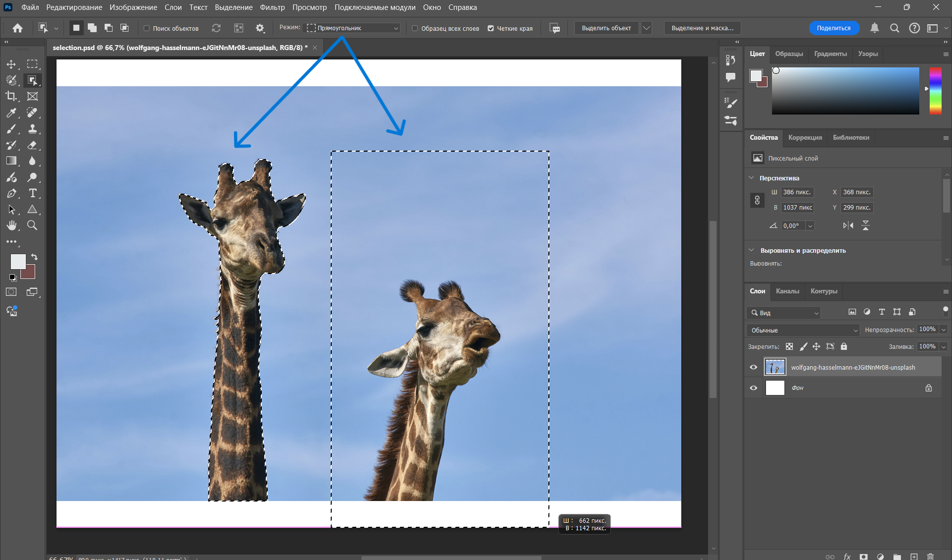This screenshot has width=952, height=560.
Task: Open the Режим Прямоугольник dropdown
Action: [x=353, y=28]
